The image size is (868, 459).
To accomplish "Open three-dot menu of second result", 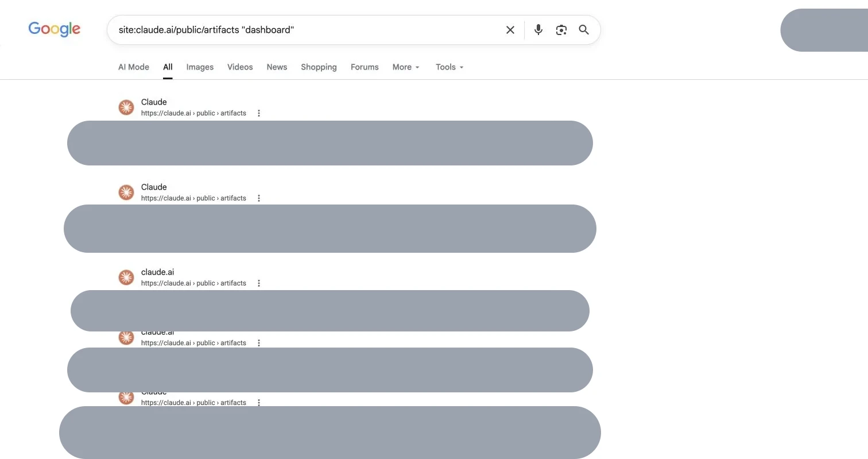I will click(259, 198).
